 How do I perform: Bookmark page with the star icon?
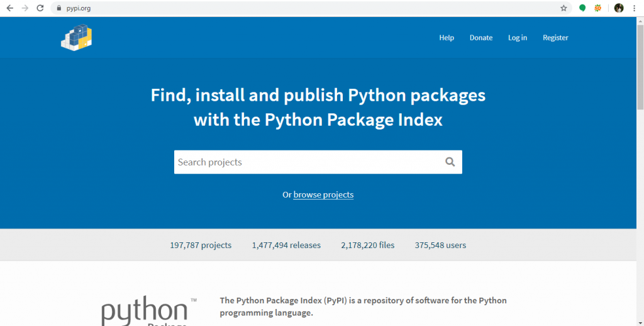[563, 8]
